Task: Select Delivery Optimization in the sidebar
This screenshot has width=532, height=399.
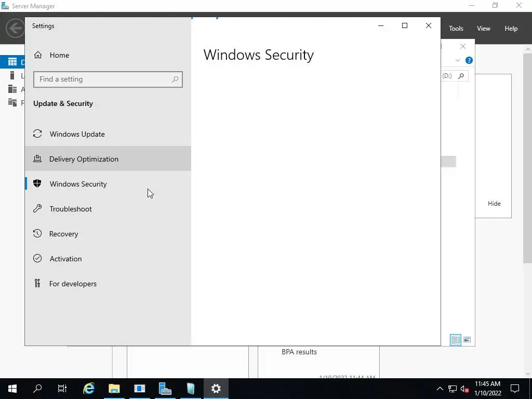Action: click(x=108, y=159)
